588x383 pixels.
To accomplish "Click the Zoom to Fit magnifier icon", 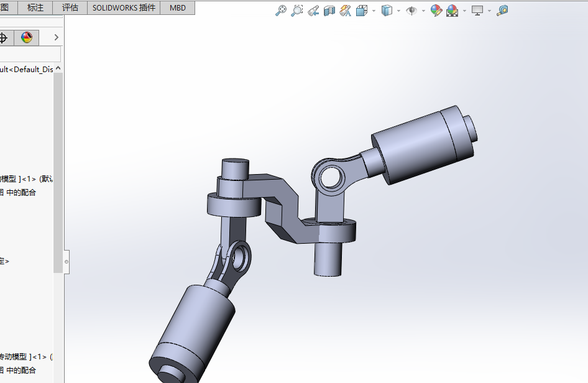I will tap(281, 11).
